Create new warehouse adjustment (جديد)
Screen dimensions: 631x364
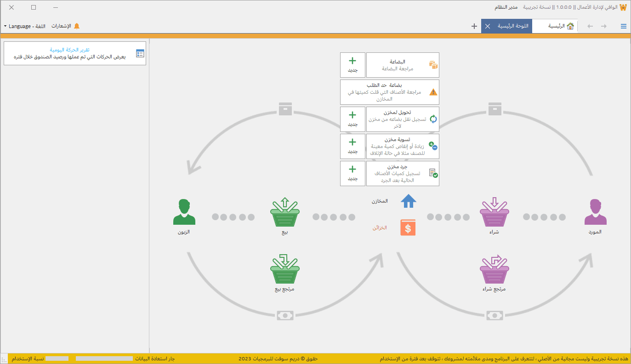pyautogui.click(x=352, y=146)
